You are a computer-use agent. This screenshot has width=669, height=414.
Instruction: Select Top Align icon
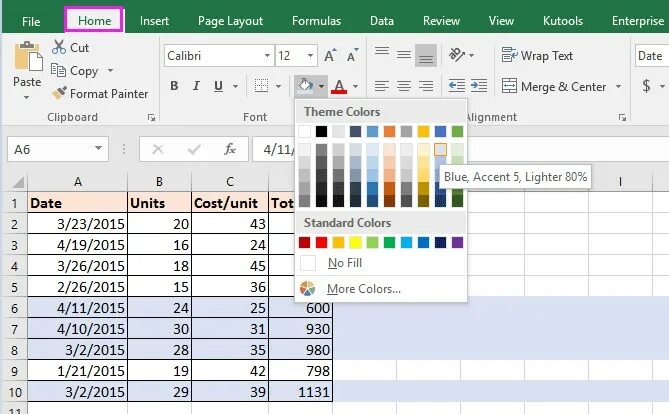(382, 52)
